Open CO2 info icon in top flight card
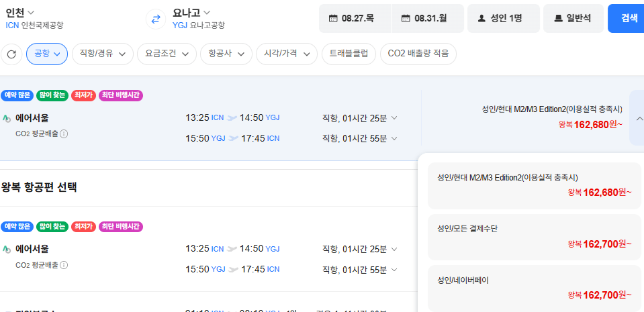Screen dimensions: 644x312 click(64, 134)
